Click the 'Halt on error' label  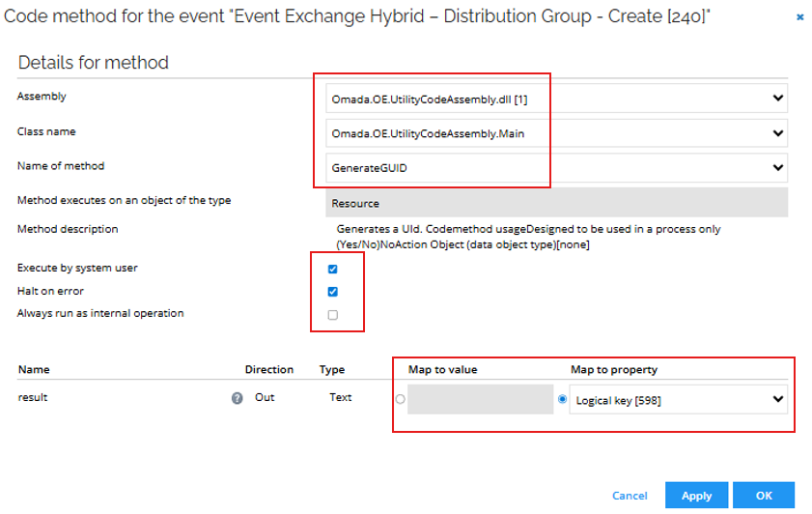click(x=50, y=291)
